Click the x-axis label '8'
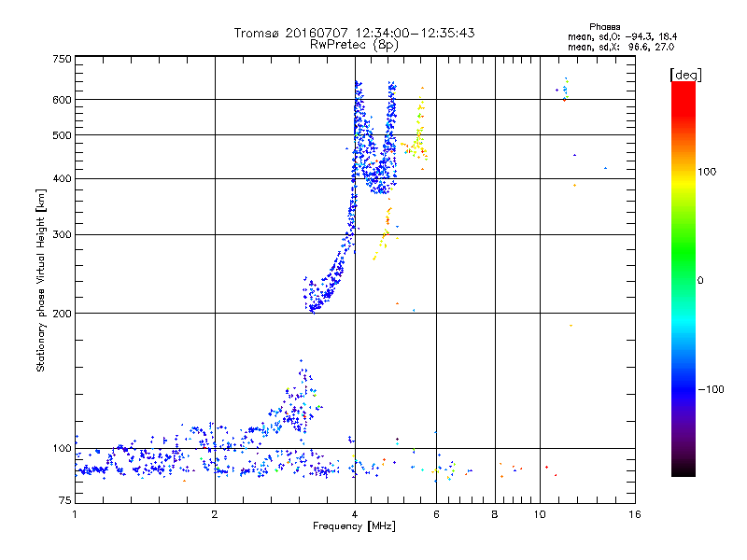The height and width of the screenshot is (560, 747). click(495, 514)
